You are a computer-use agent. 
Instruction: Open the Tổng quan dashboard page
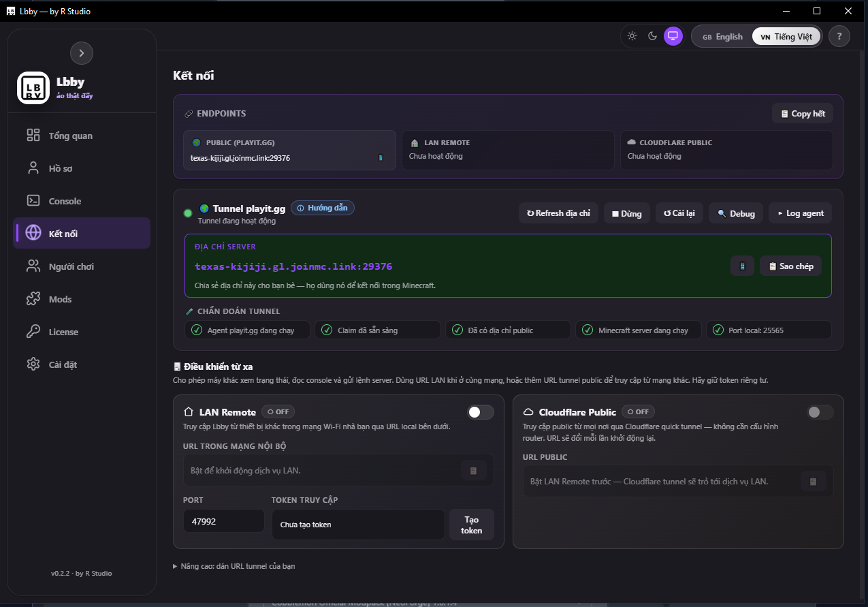coord(82,136)
